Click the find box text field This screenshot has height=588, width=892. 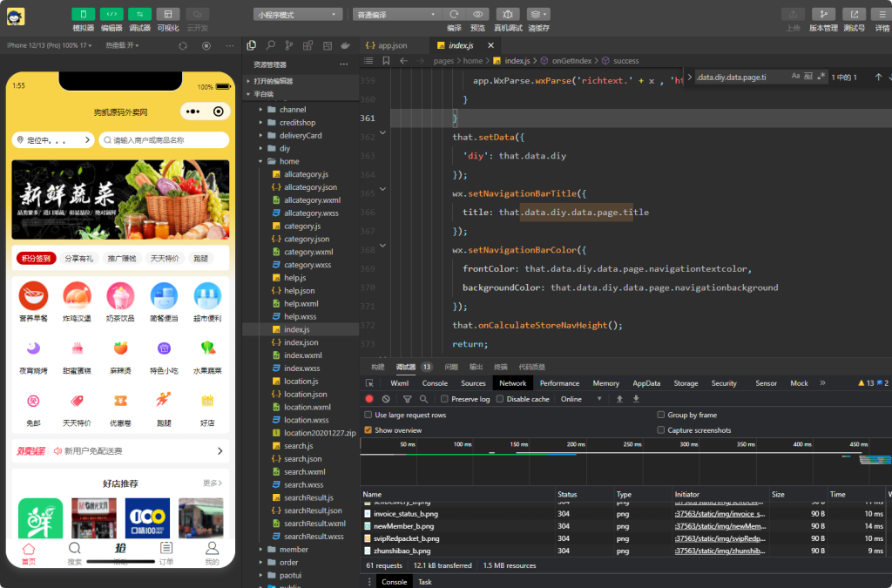741,77
